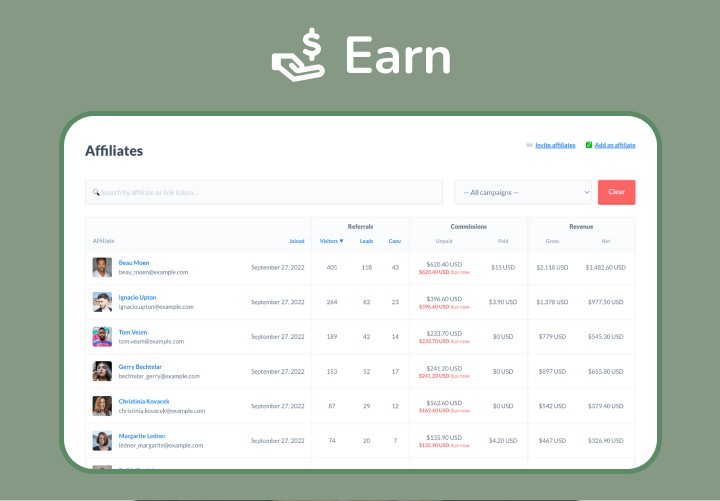720x501 pixels.
Task: Click Tom Veum's avatar image
Action: pyautogui.click(x=102, y=336)
